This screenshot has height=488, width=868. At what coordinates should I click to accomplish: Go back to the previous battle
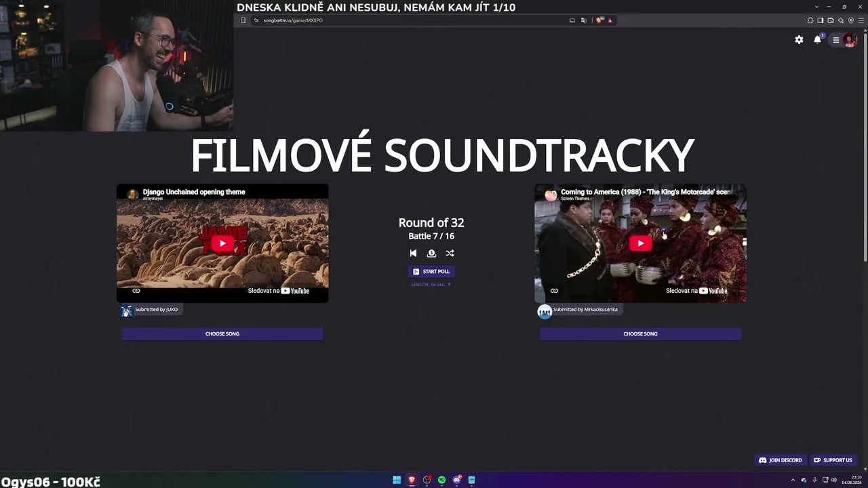(x=413, y=253)
